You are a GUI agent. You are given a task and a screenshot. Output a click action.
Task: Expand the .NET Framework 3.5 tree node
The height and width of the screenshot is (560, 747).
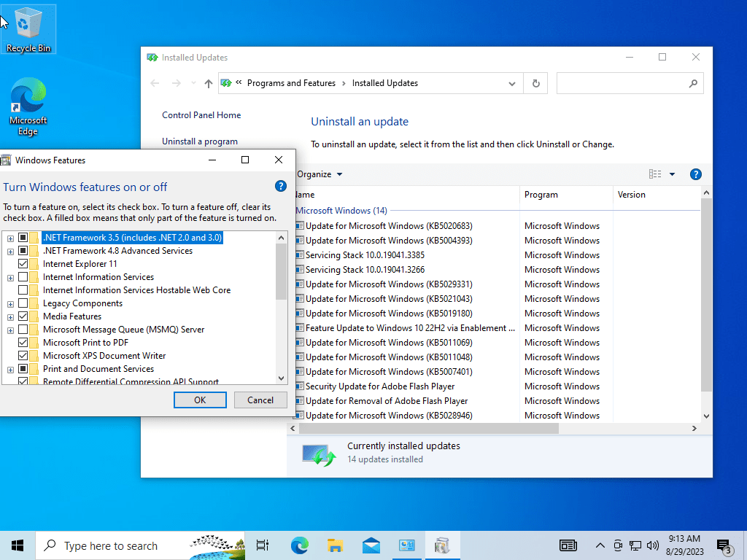[10, 238]
